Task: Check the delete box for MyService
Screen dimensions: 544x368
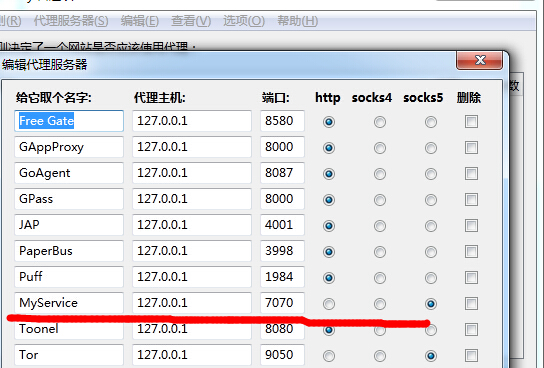Action: [471, 303]
